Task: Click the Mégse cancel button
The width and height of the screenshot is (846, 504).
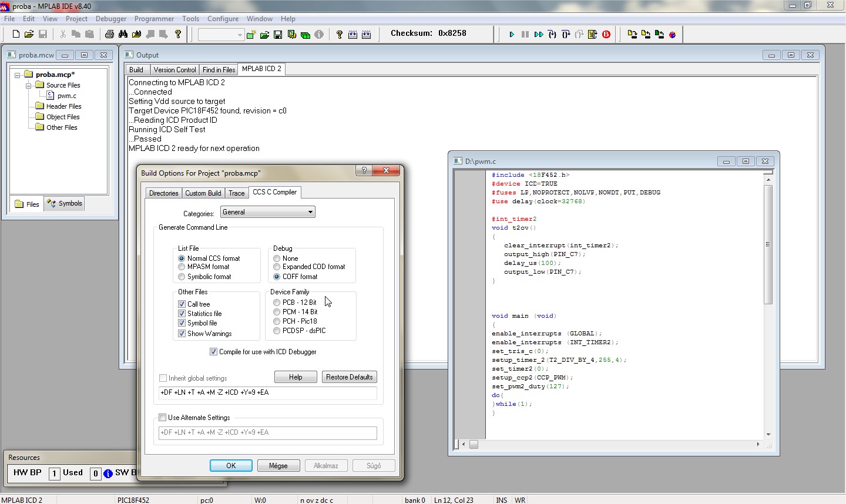Action: pos(278,466)
